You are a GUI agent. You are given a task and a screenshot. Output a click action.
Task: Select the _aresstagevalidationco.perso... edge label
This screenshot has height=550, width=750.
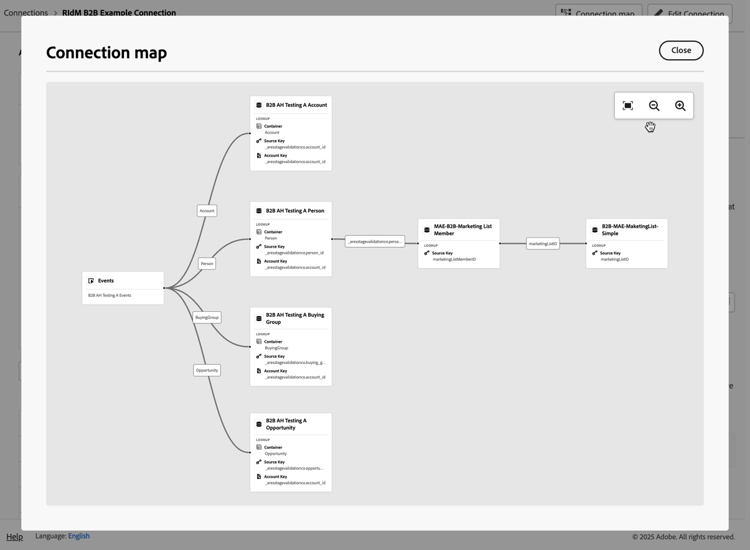[x=375, y=242]
